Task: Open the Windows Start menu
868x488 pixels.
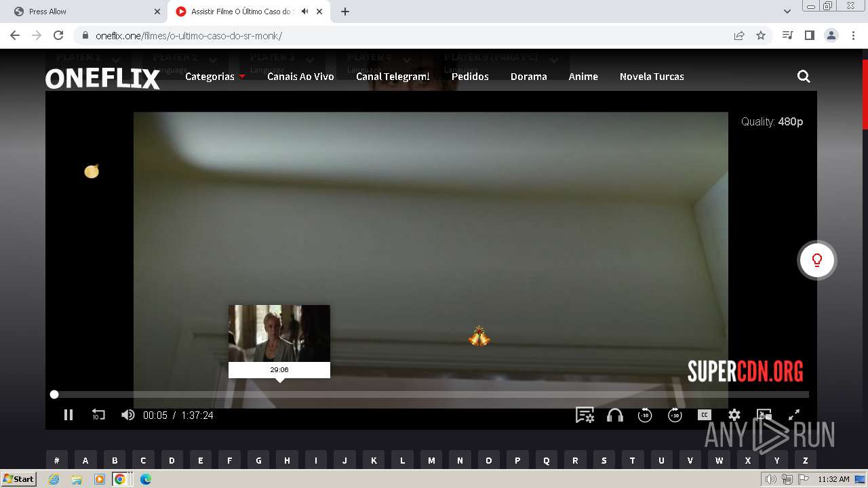Action: (19, 479)
